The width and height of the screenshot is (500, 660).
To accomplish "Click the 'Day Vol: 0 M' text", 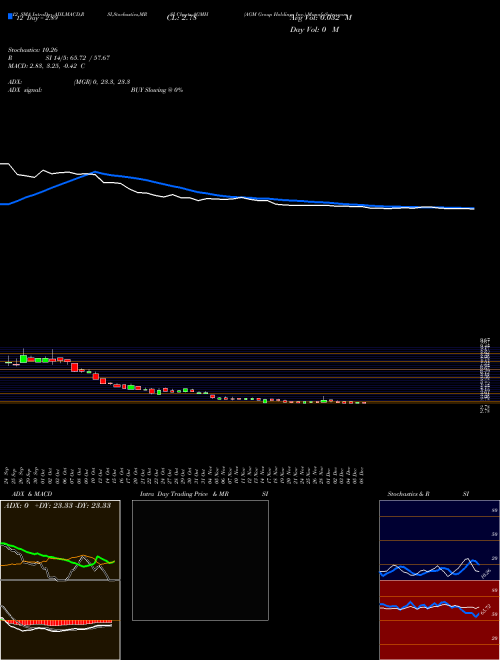I will pyautogui.click(x=314, y=30).
